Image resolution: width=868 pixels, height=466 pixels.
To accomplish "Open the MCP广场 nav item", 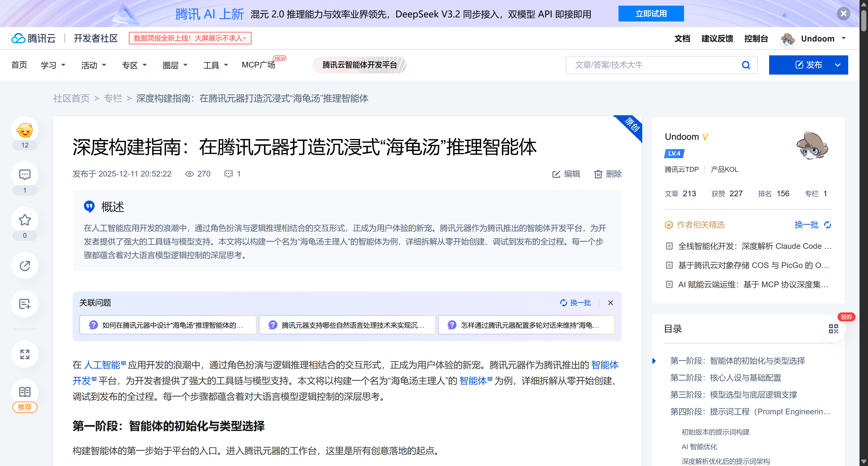I will (259, 65).
